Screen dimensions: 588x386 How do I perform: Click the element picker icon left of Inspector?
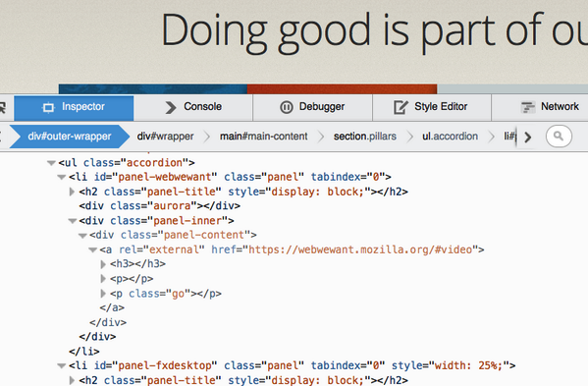coord(3,108)
